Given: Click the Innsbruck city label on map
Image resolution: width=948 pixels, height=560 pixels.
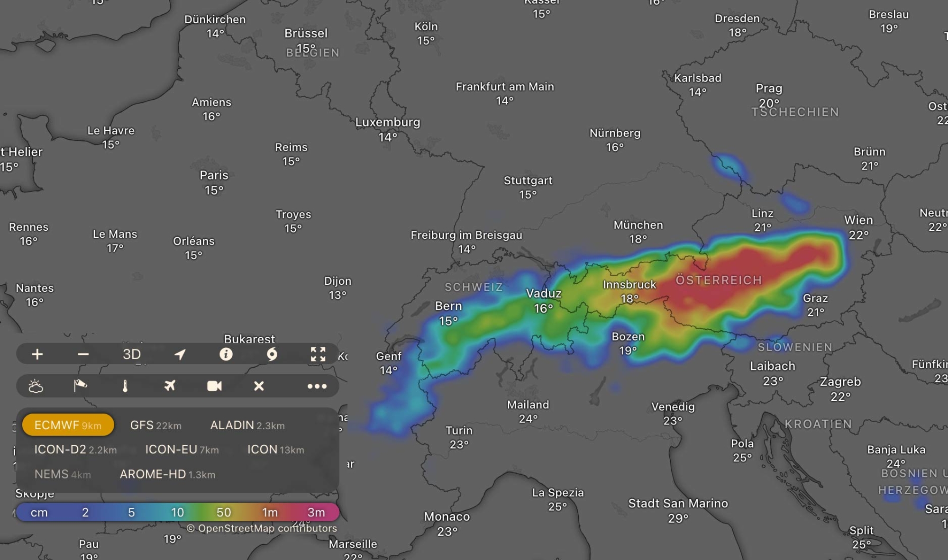Looking at the screenshot, I should (629, 285).
